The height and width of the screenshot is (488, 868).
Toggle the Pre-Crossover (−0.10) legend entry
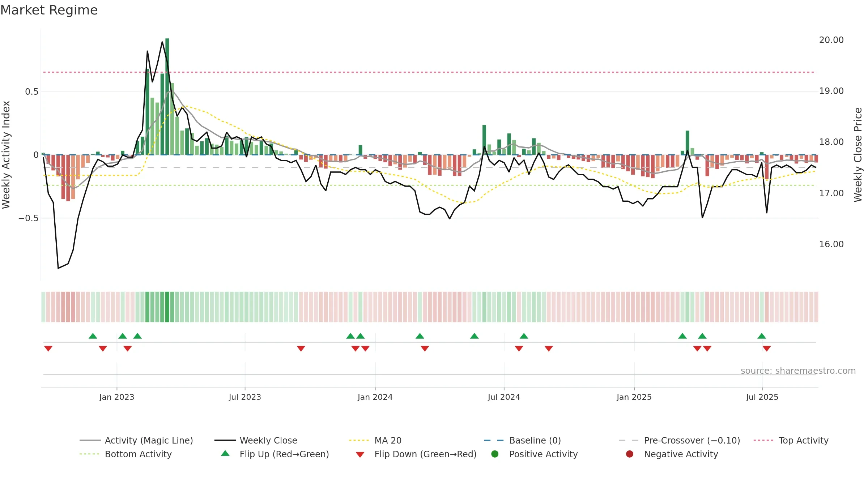point(679,440)
